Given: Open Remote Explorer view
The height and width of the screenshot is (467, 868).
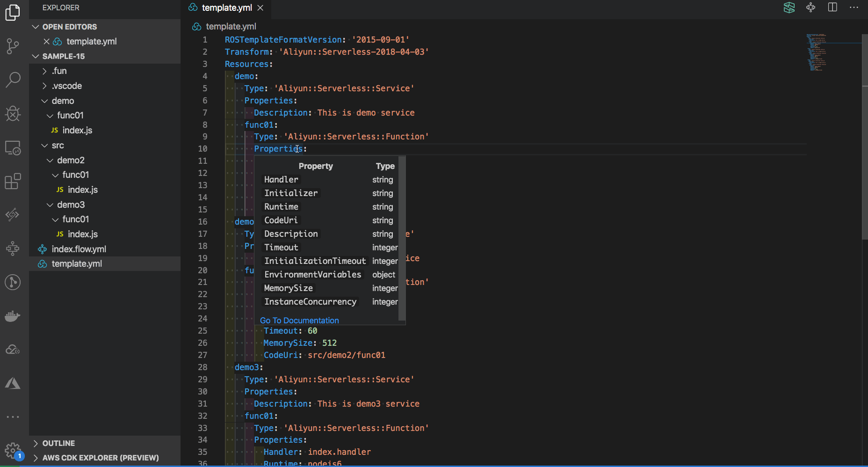Looking at the screenshot, I should point(13,148).
